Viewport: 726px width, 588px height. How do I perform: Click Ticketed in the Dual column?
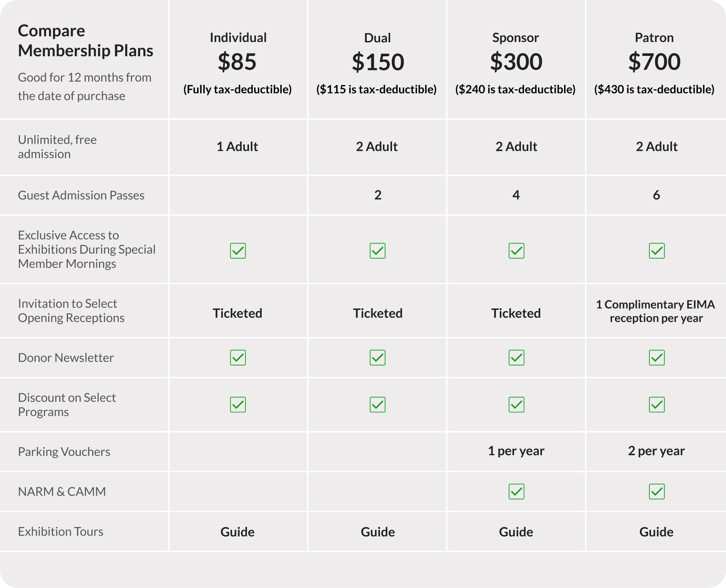378,313
